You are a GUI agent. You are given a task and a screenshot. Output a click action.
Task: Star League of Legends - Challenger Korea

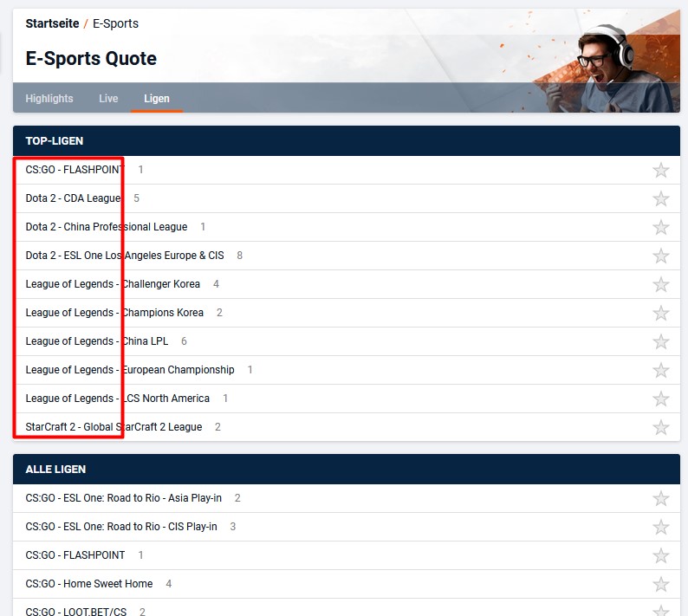tap(660, 284)
